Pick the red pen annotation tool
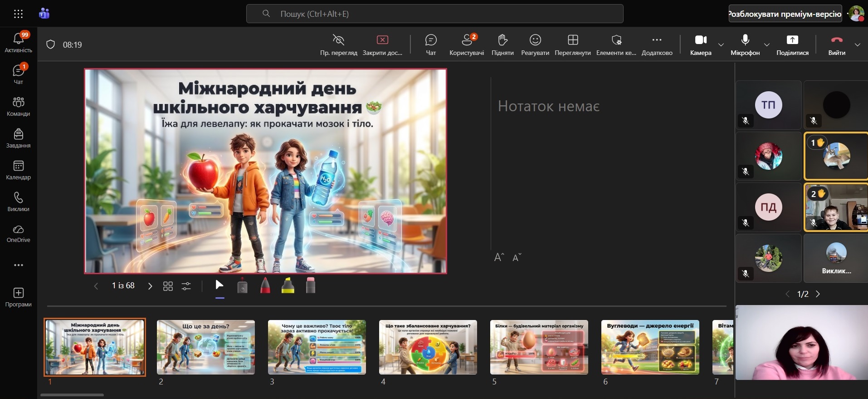The height and width of the screenshot is (399, 868). (265, 286)
